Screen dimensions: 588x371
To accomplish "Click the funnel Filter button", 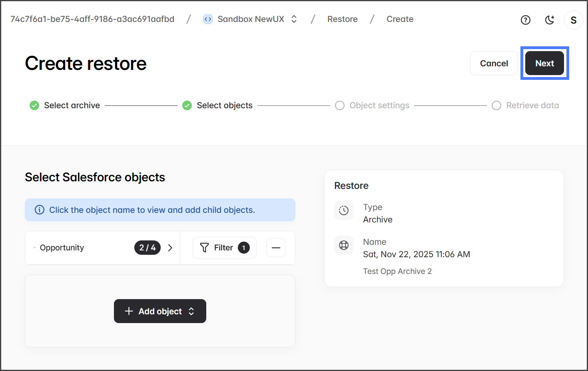I will click(x=224, y=248).
